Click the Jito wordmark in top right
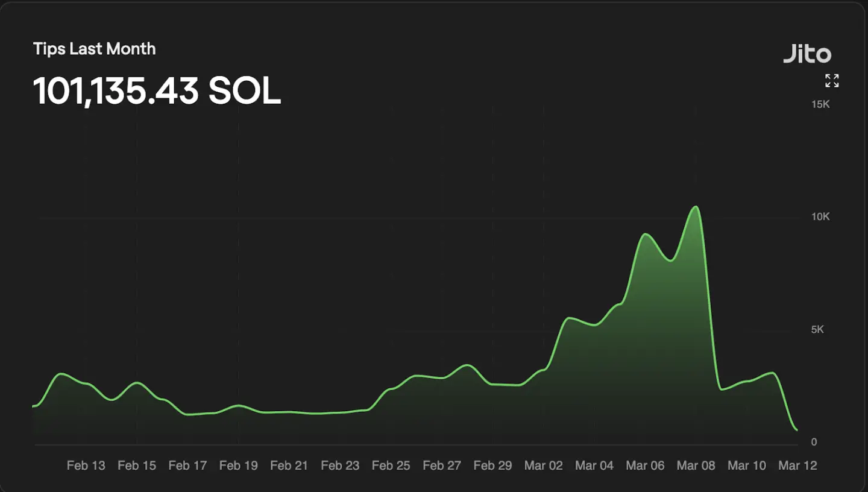The width and height of the screenshot is (868, 492). coord(808,54)
